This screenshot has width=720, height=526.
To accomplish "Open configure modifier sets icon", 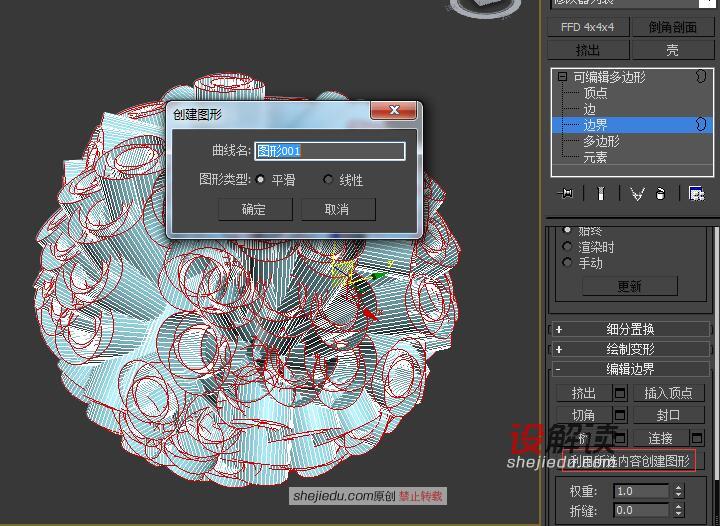I will tap(697, 194).
